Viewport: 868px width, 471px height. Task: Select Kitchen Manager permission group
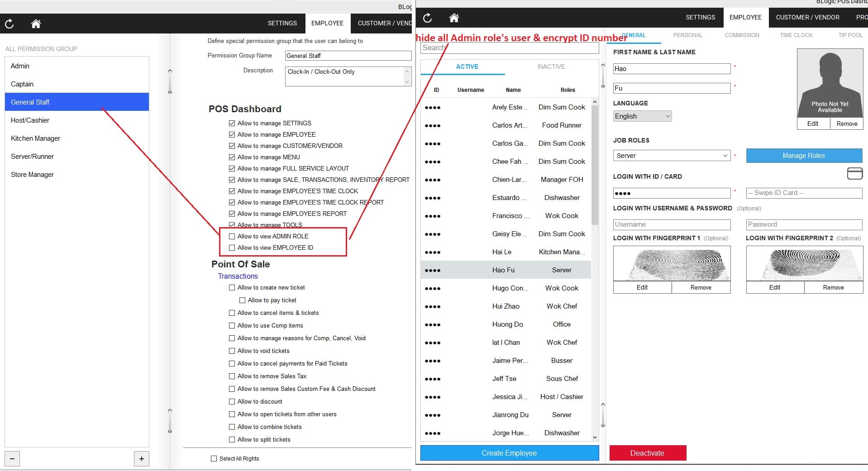click(35, 138)
